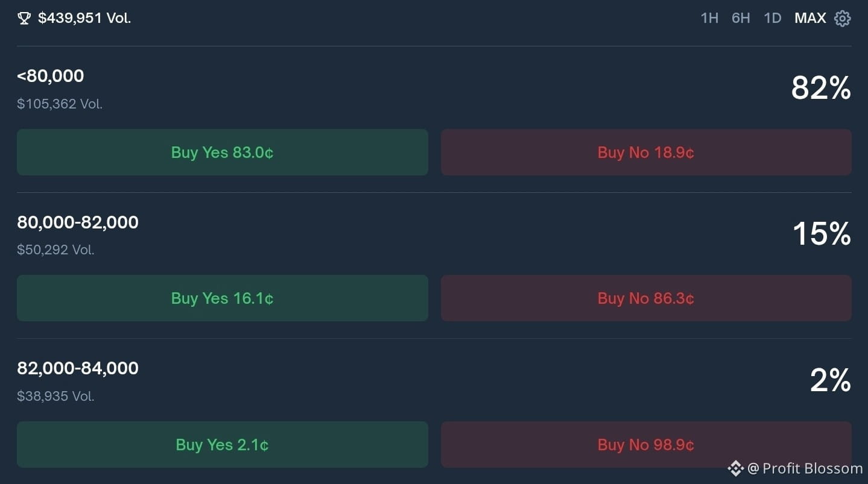Click the 15% probability value
The image size is (868, 484).
821,234
